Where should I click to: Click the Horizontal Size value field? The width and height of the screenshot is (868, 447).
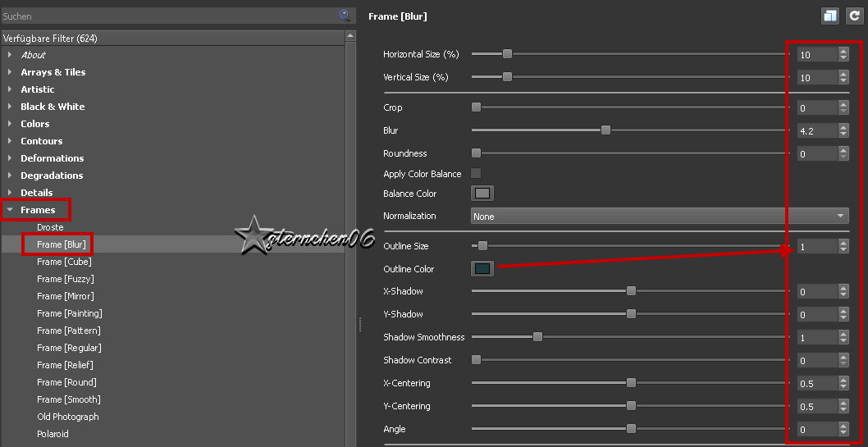point(815,54)
